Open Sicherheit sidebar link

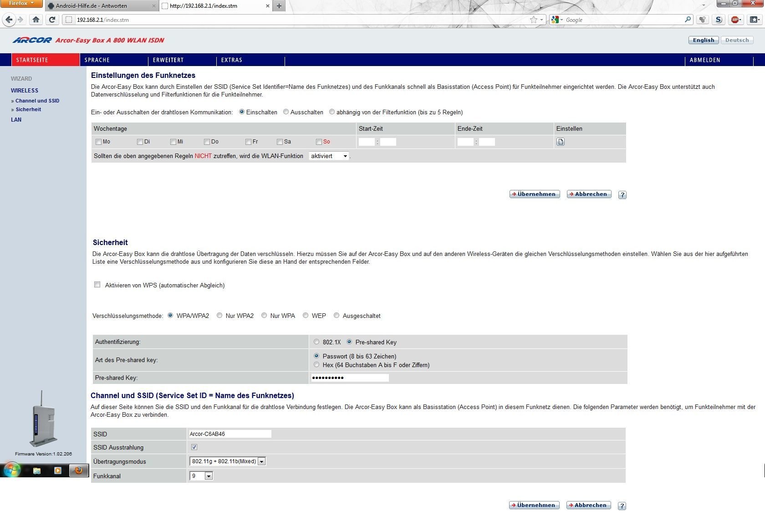pos(28,109)
